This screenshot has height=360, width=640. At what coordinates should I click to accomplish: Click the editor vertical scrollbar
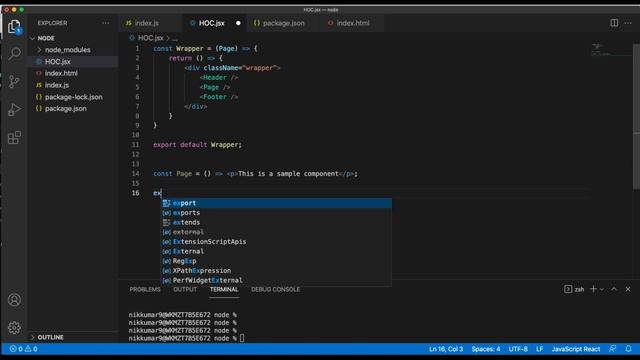click(636, 116)
